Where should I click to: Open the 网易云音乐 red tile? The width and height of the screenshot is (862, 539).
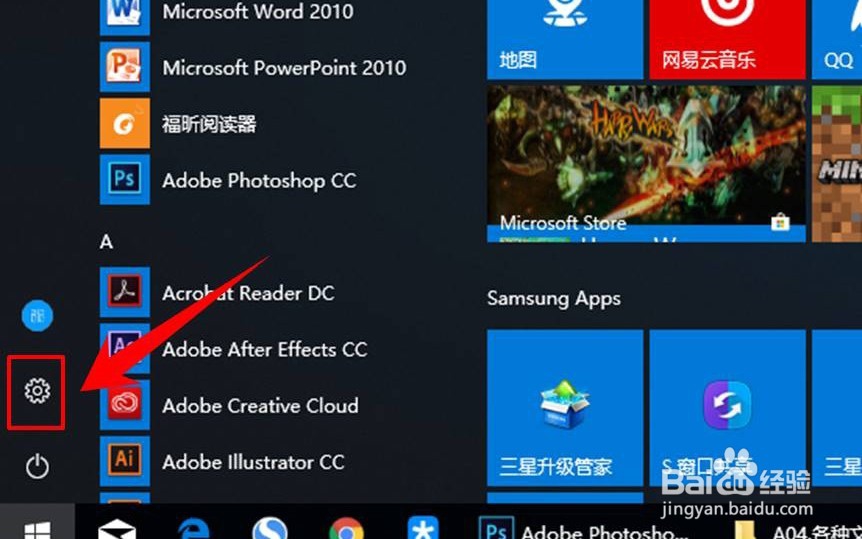pos(727,38)
